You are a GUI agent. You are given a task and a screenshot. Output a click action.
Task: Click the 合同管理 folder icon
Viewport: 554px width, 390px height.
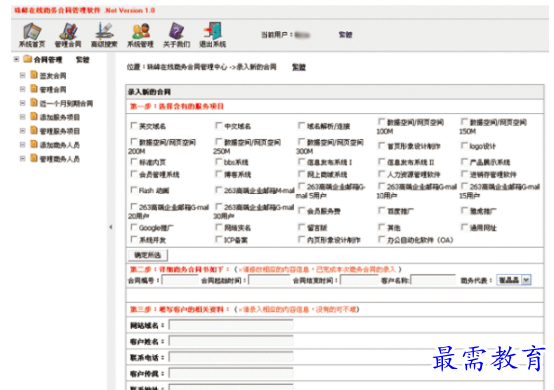[x=27, y=59]
